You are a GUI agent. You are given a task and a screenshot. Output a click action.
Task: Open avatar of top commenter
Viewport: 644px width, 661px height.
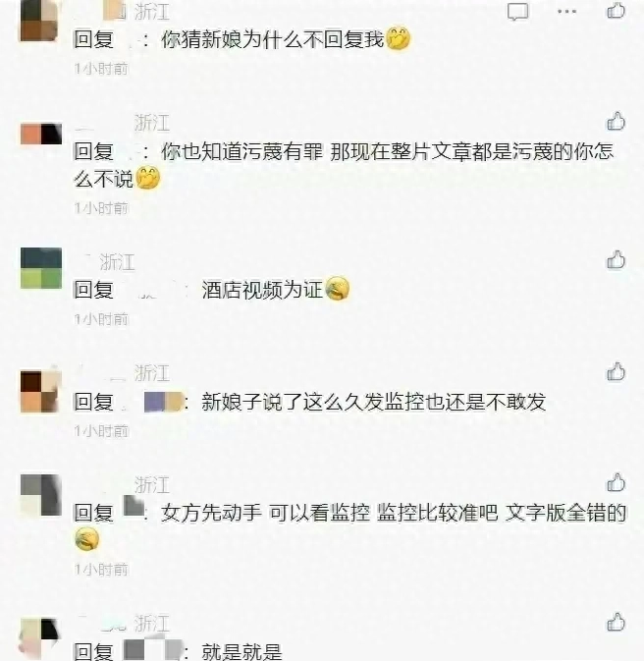[39, 21]
